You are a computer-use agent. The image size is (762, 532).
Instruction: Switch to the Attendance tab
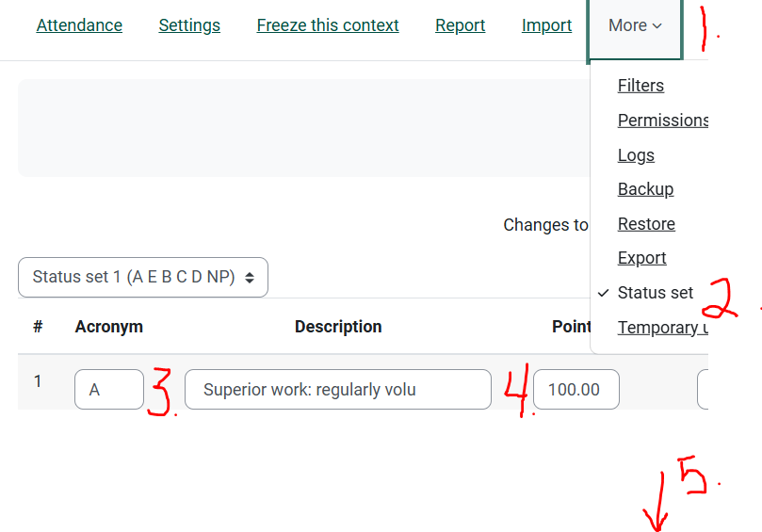(79, 25)
